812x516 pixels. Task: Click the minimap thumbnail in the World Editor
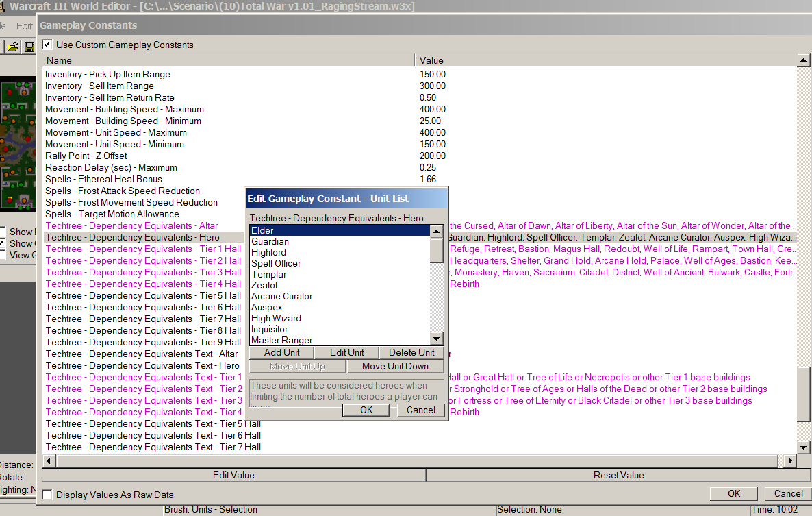tap(18, 143)
